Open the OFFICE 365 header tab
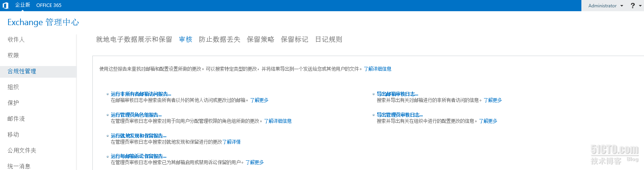The width and height of the screenshot is (644, 170). pos(49,5)
